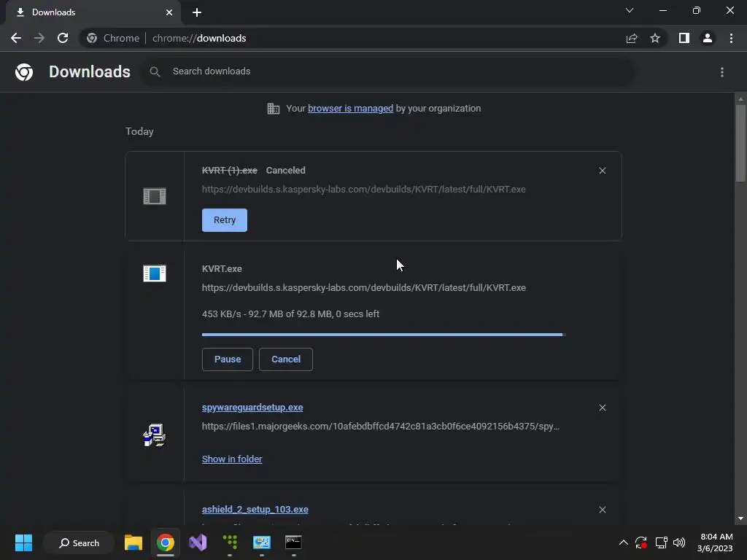
Task: Click the Chrome site info chip
Action: [x=113, y=38]
